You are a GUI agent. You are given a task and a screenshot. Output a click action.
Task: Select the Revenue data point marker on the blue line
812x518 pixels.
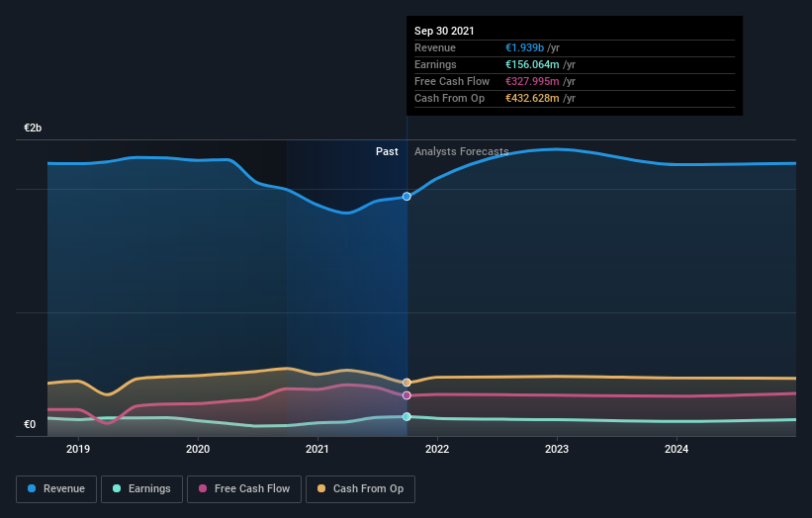coord(406,196)
